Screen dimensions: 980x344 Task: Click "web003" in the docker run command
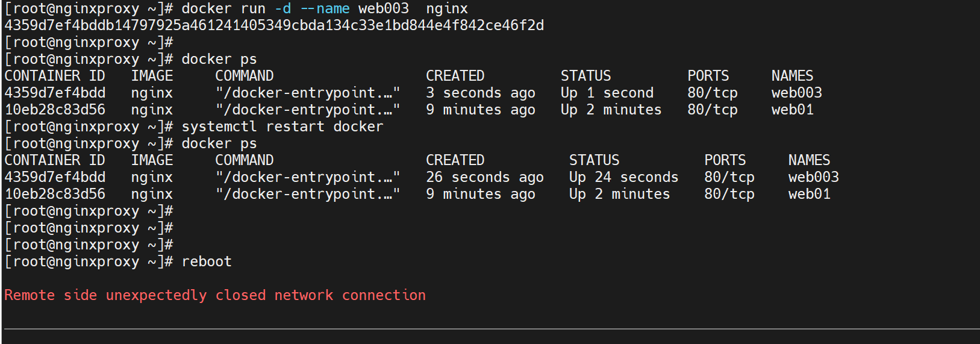[x=383, y=8]
